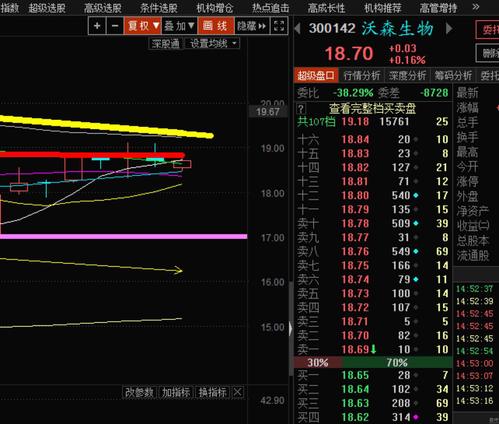Click diamond marker on 18.78 row
Viewport: 499px width, 424px height.
(416, 223)
